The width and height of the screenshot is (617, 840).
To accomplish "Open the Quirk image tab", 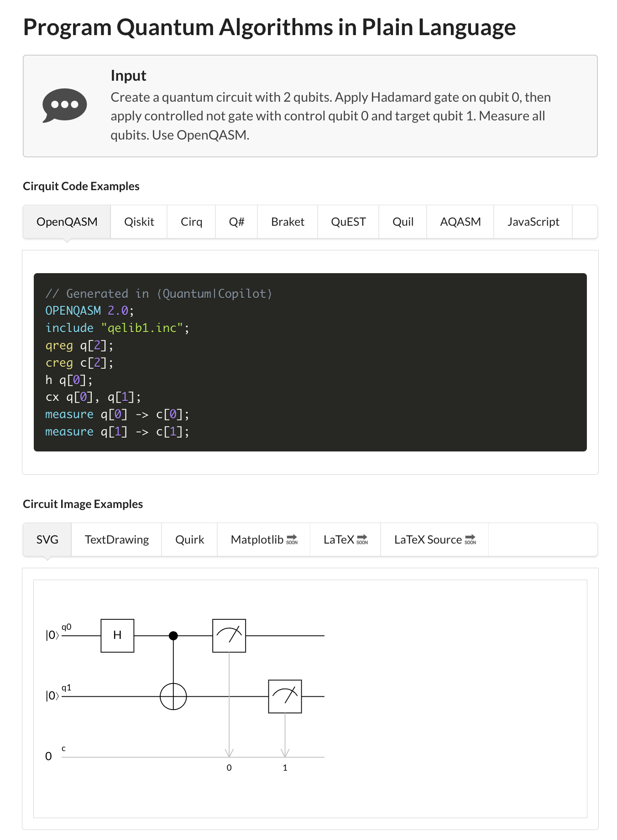I will 189,539.
